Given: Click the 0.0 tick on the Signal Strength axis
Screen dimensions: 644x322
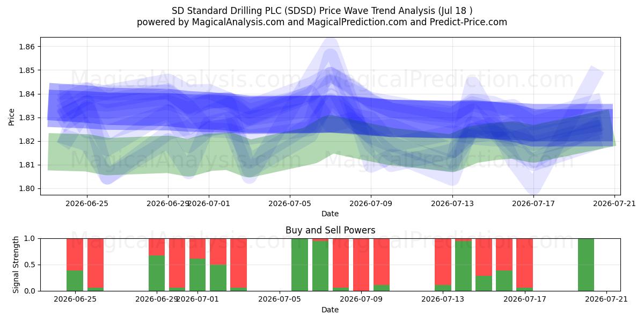Looking at the screenshot, I should pos(29,291).
